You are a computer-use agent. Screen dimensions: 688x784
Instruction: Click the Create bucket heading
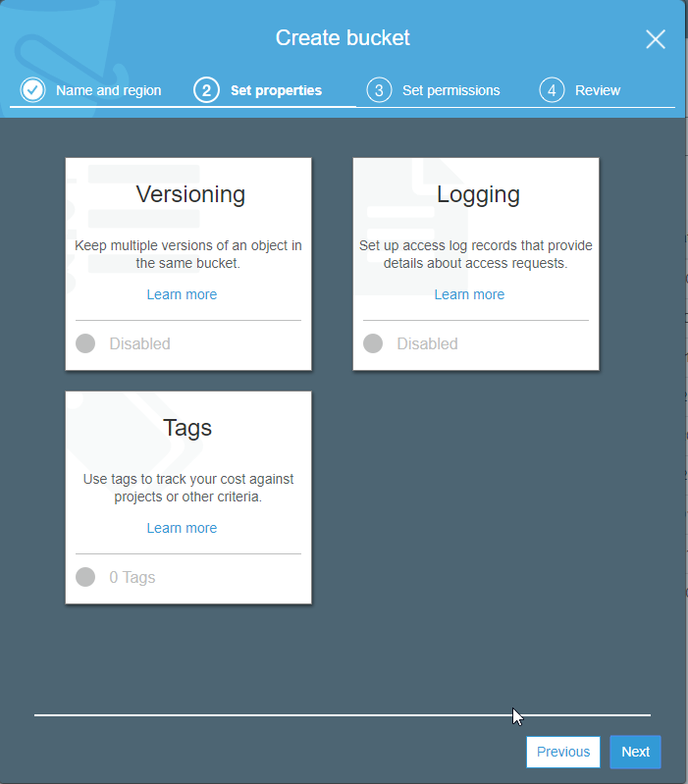pyautogui.click(x=343, y=38)
